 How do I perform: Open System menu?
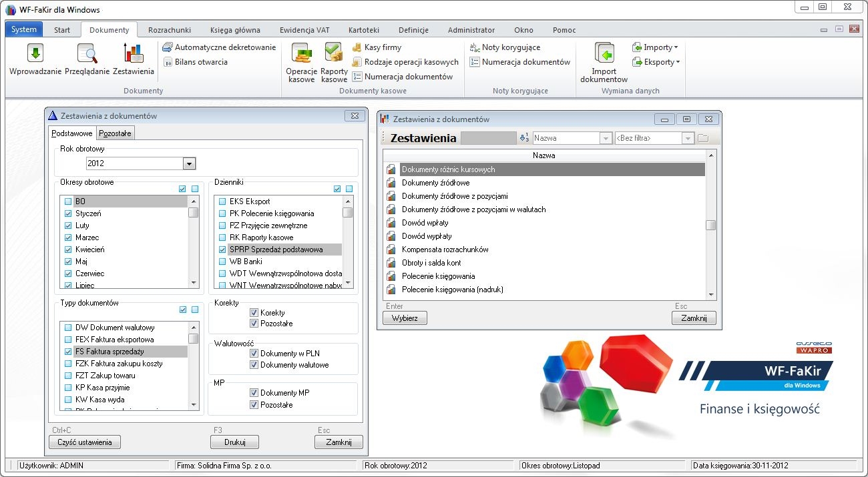click(x=24, y=29)
